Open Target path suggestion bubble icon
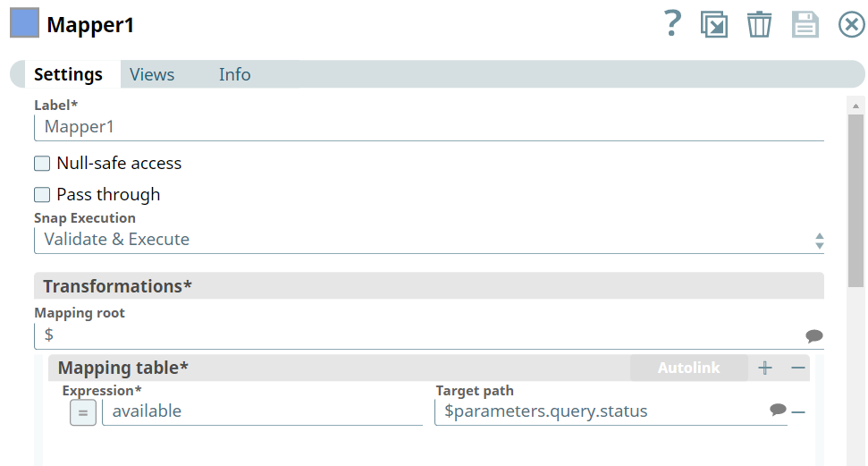This screenshot has height=466, width=868. click(778, 410)
